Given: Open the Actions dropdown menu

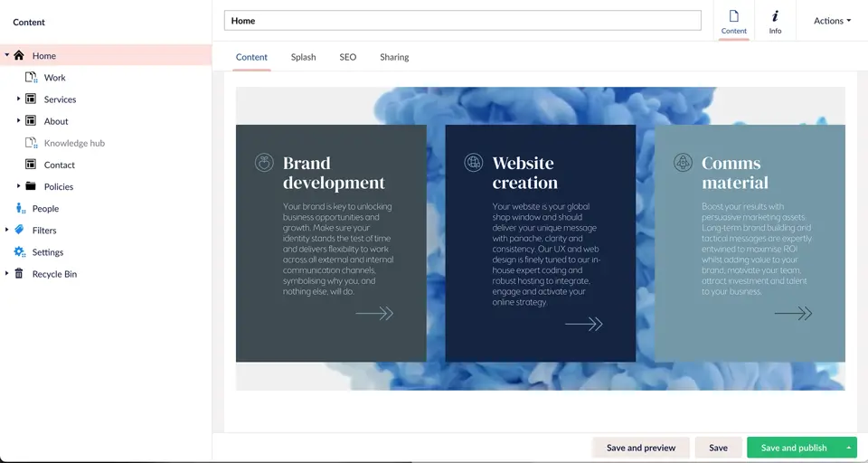Looking at the screenshot, I should click(x=832, y=21).
